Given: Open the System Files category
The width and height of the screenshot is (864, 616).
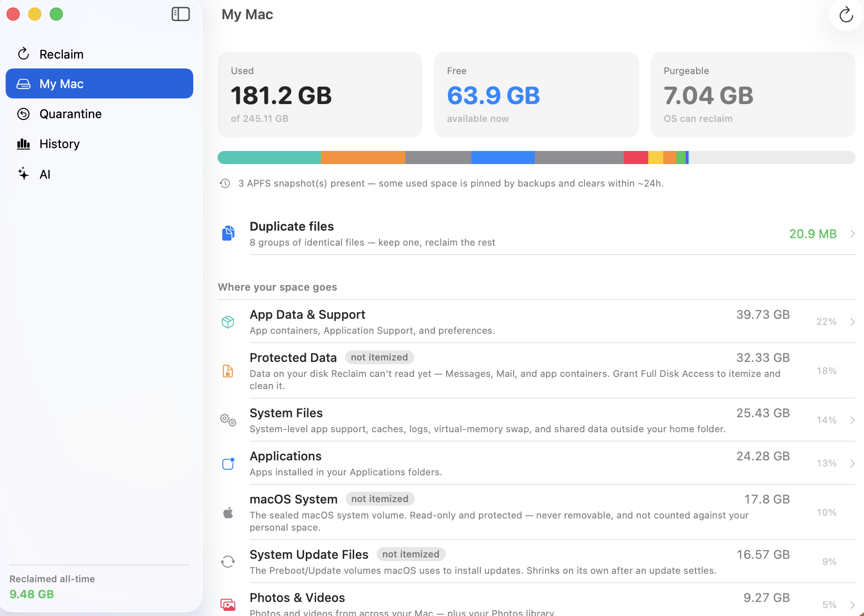Looking at the screenshot, I should click(537, 420).
